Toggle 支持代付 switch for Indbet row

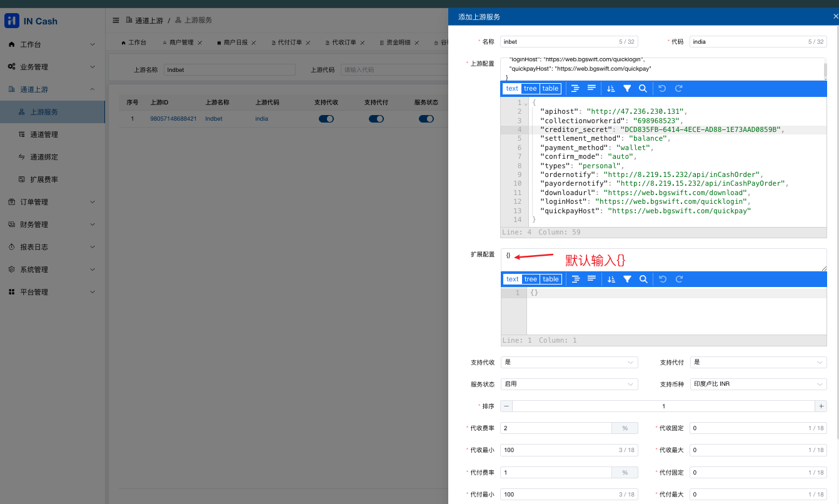coord(376,119)
